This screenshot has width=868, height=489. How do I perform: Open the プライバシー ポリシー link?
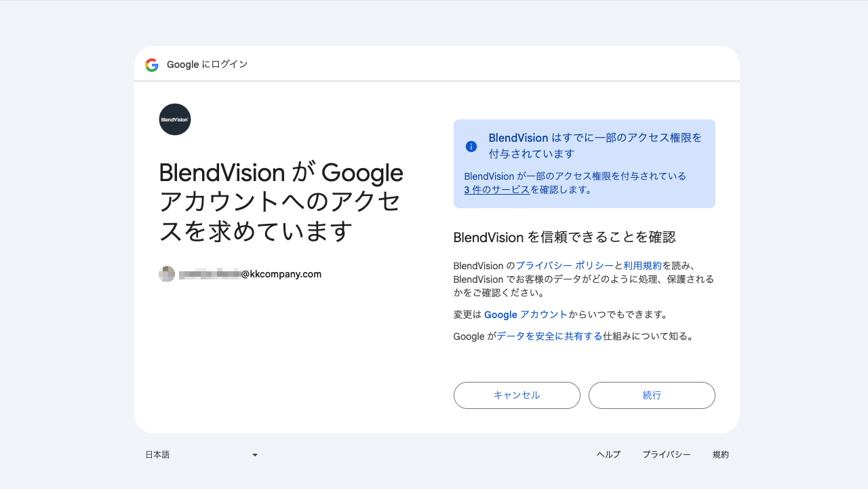point(564,265)
